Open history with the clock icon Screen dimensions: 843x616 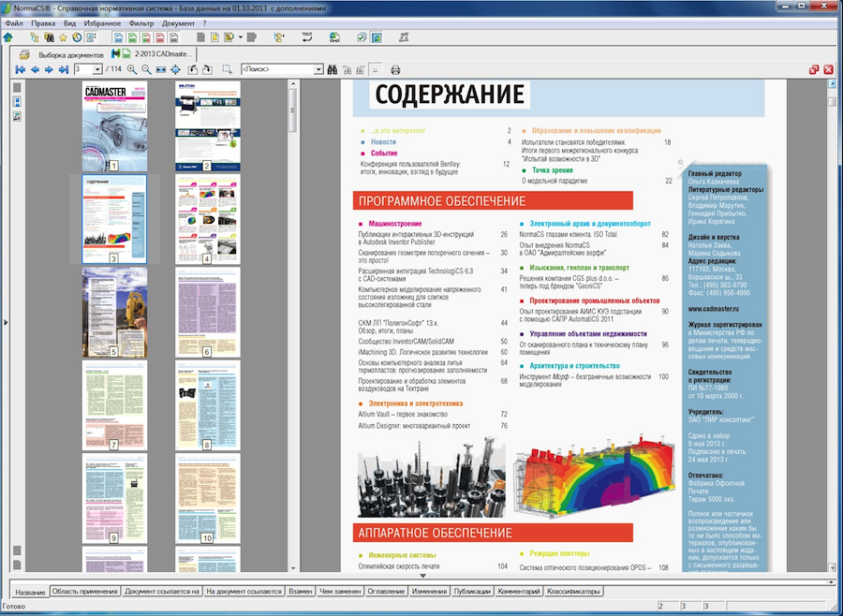[x=77, y=37]
